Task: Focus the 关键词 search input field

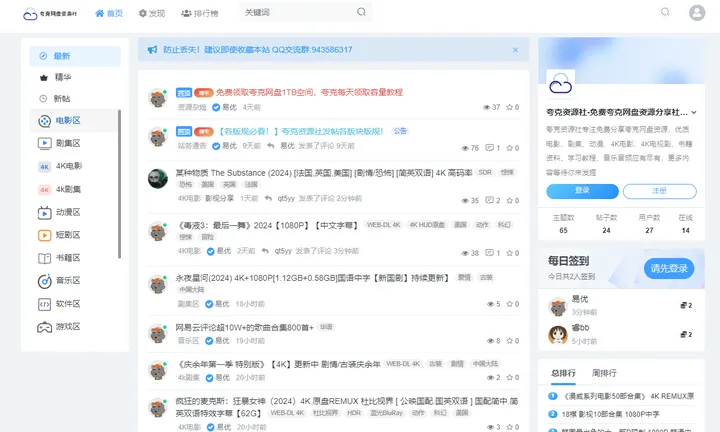Action: (x=305, y=12)
